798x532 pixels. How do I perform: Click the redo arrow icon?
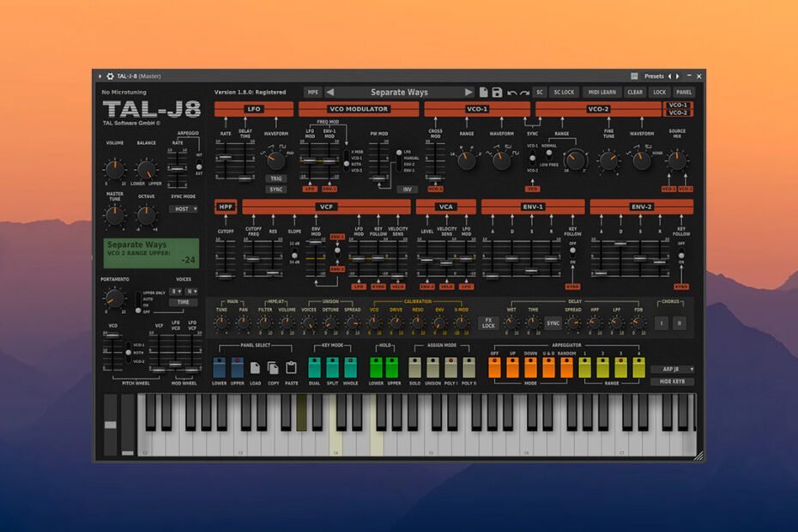click(524, 92)
